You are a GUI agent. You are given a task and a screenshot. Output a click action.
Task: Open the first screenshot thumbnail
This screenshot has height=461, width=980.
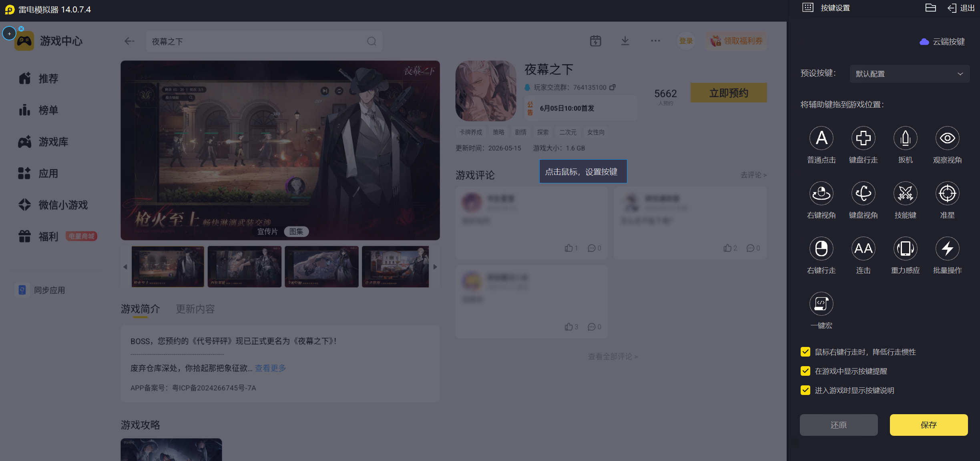point(168,267)
